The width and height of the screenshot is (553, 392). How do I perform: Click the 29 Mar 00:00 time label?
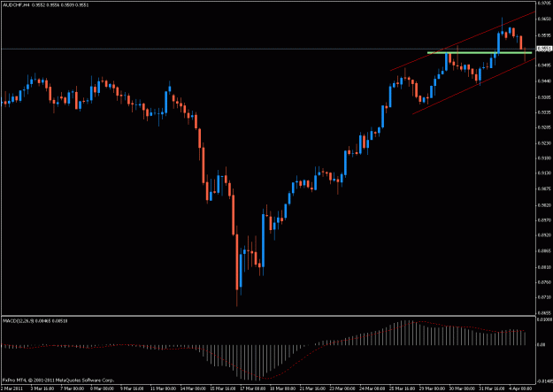tap(433, 388)
